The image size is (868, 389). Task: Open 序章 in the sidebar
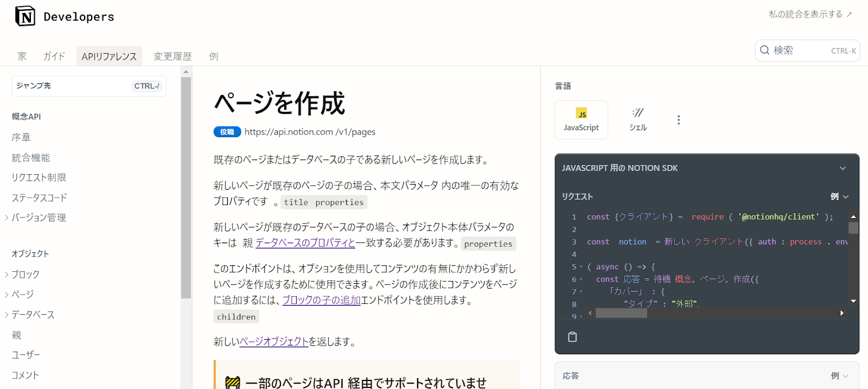click(21, 138)
